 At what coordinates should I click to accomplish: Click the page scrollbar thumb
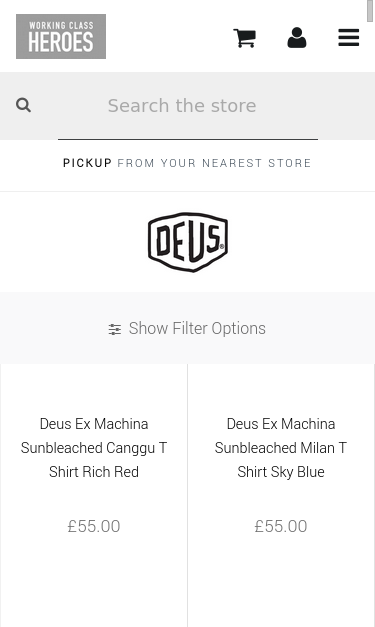click(x=370, y=11)
